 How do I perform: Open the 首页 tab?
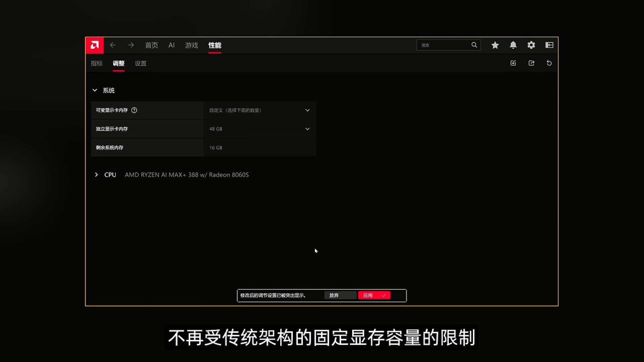(x=151, y=45)
